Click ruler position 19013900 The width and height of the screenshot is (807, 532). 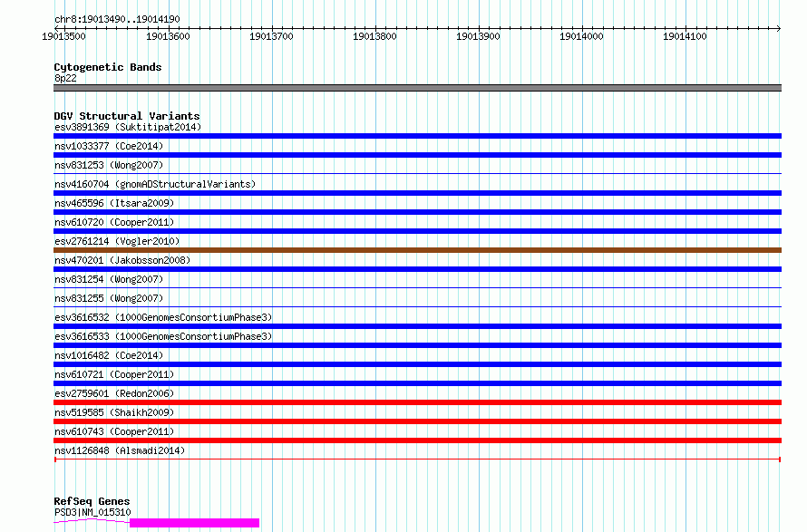478,36
